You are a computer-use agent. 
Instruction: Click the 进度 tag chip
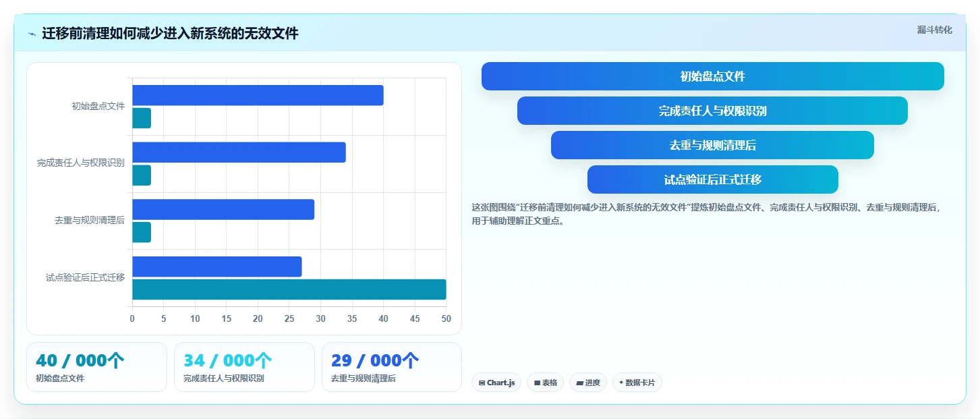(x=588, y=383)
